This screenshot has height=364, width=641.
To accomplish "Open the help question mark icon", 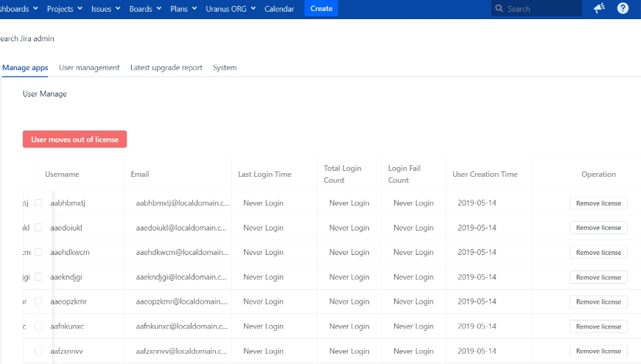I will point(623,9).
